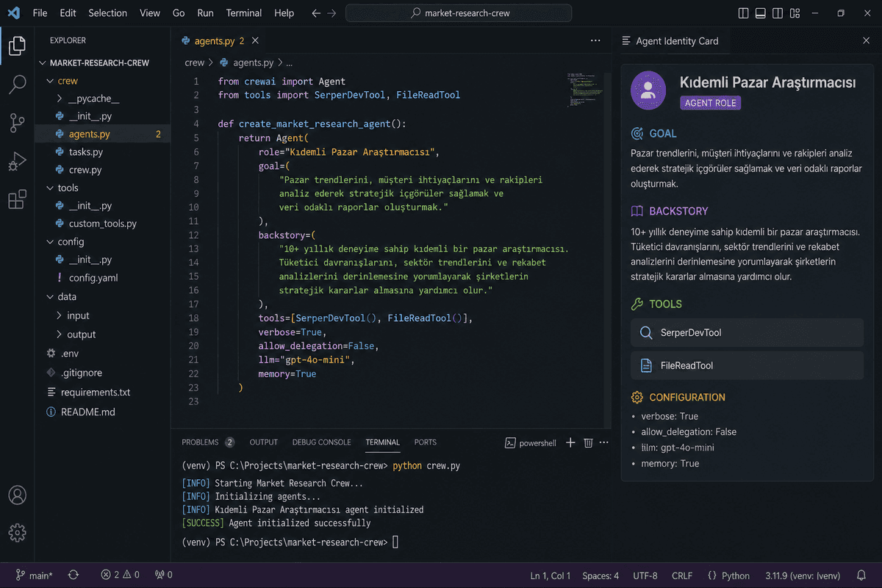
Task: Click the FileReadTool tool button
Action: [x=747, y=365]
